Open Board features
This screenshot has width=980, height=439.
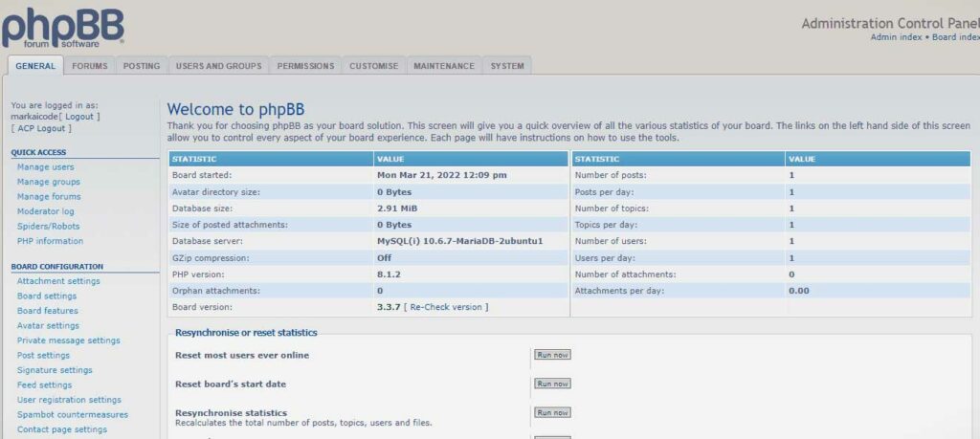coord(48,311)
